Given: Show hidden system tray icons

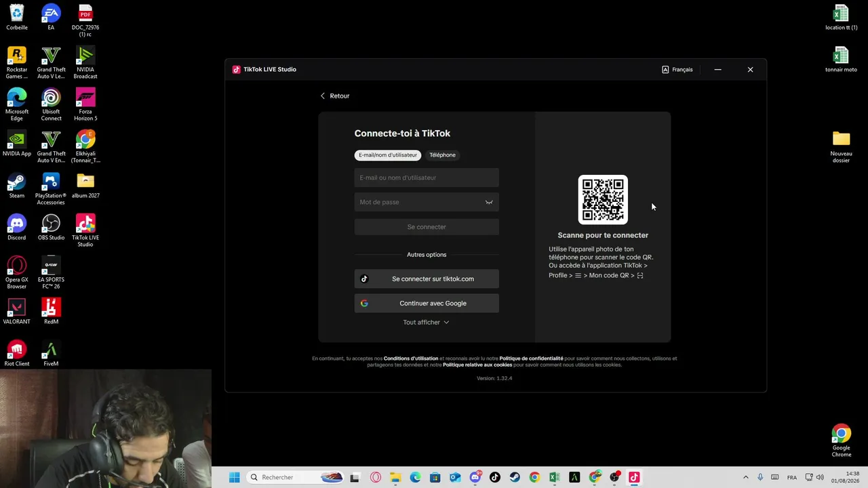Looking at the screenshot, I should click(745, 477).
